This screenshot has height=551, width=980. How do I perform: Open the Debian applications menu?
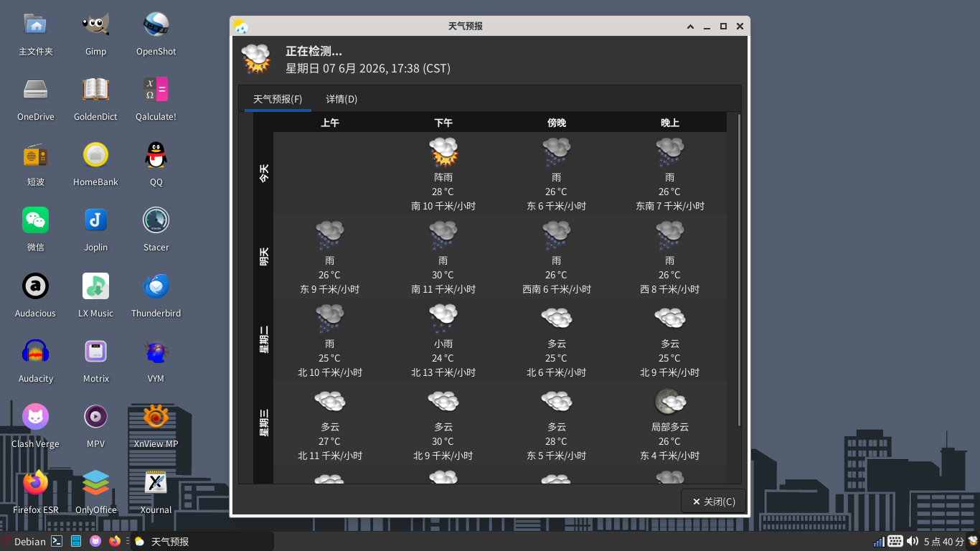click(x=24, y=542)
